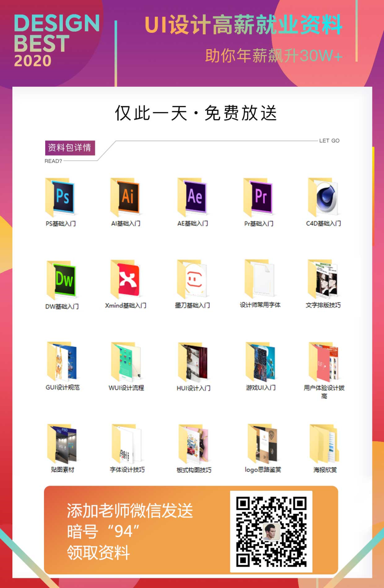The image size is (384, 588).
Task: Open the 海报欣赏 folder icon
Action: click(x=324, y=444)
